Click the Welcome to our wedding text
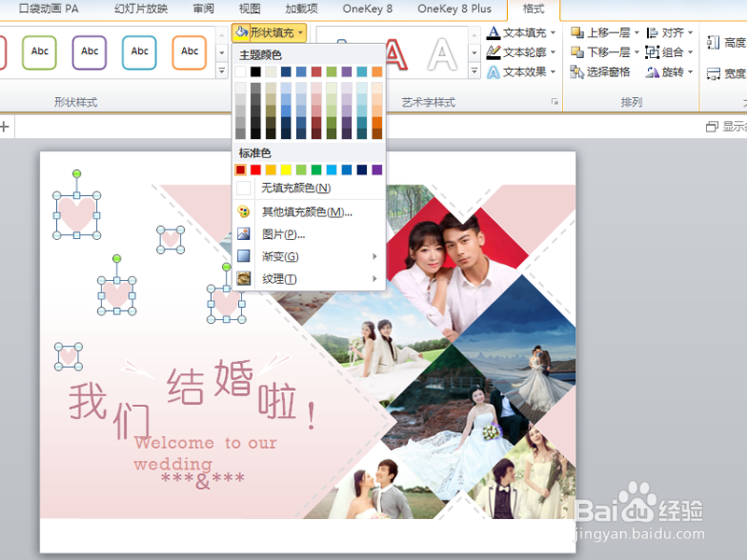Screen dimensions: 747x560 204,453
